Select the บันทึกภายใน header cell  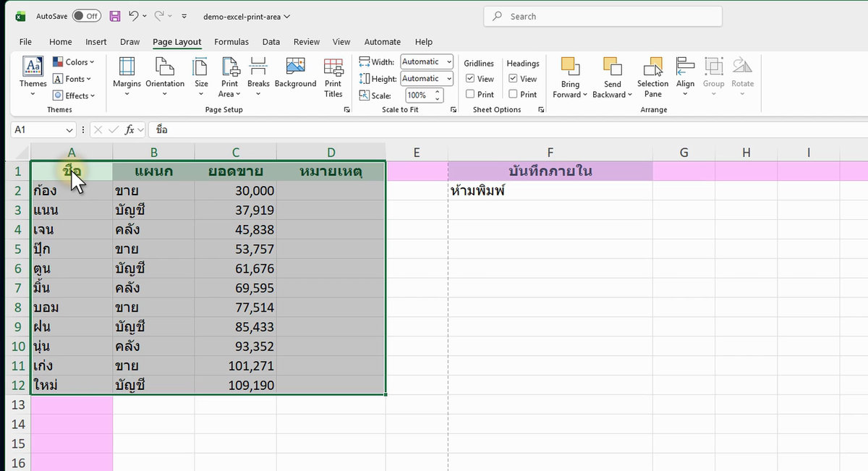(550, 171)
